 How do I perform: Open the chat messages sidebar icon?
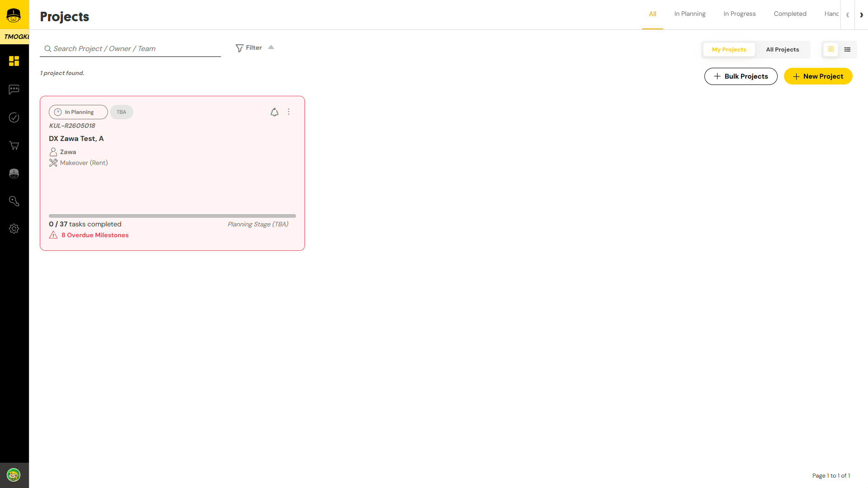click(14, 89)
